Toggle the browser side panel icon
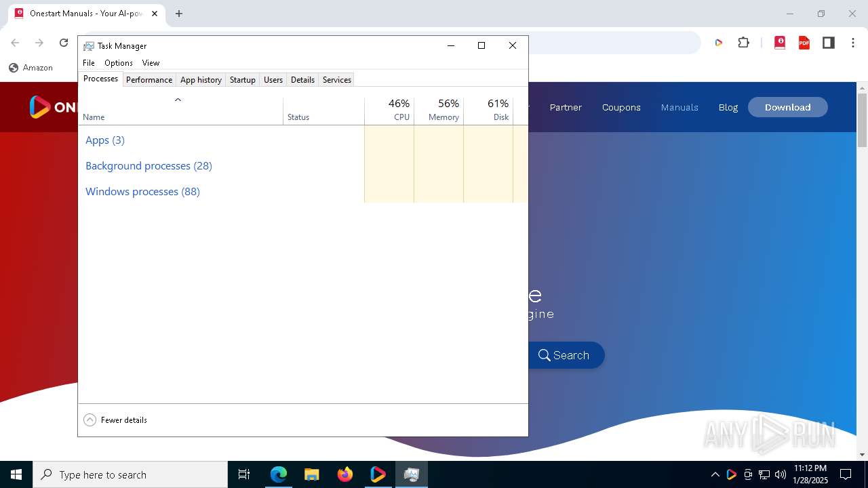868x488 pixels. 829,43
